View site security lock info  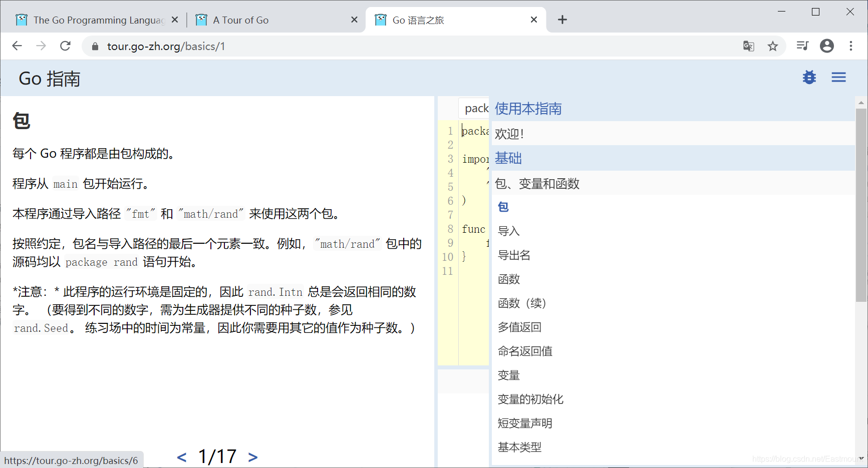(x=95, y=47)
